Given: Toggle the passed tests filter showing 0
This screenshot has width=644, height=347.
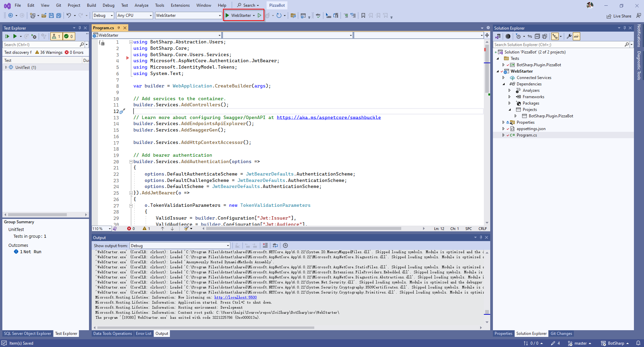Looking at the screenshot, I should pos(68,36).
